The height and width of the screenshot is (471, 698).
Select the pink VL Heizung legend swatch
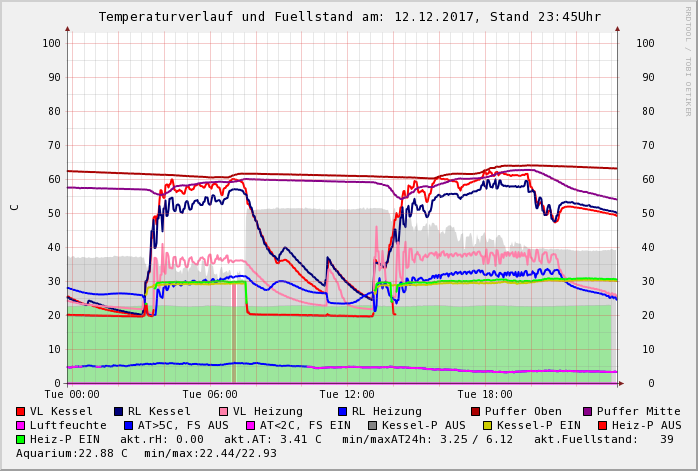(223, 411)
